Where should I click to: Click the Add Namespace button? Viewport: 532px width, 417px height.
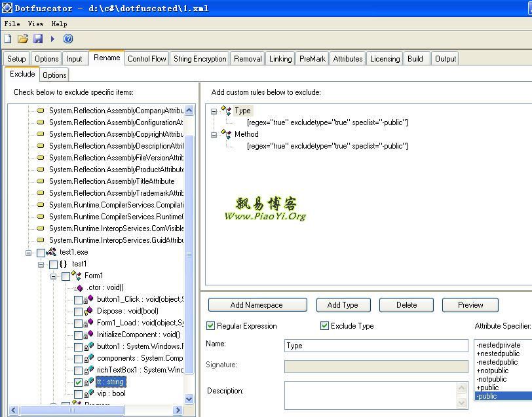257,305
